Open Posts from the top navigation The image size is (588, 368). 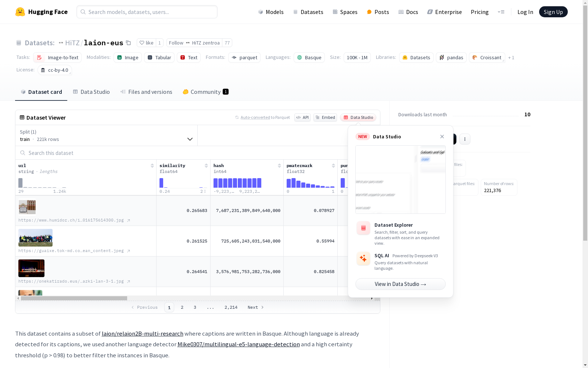[x=378, y=12]
